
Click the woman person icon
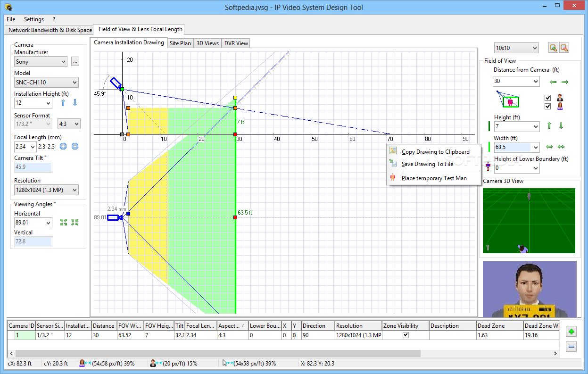pyautogui.click(x=560, y=106)
